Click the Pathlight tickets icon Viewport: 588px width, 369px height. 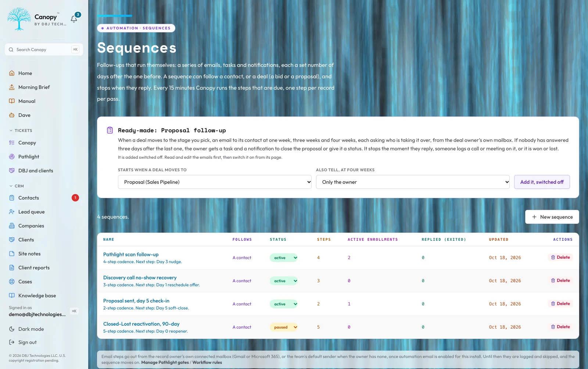click(x=12, y=157)
